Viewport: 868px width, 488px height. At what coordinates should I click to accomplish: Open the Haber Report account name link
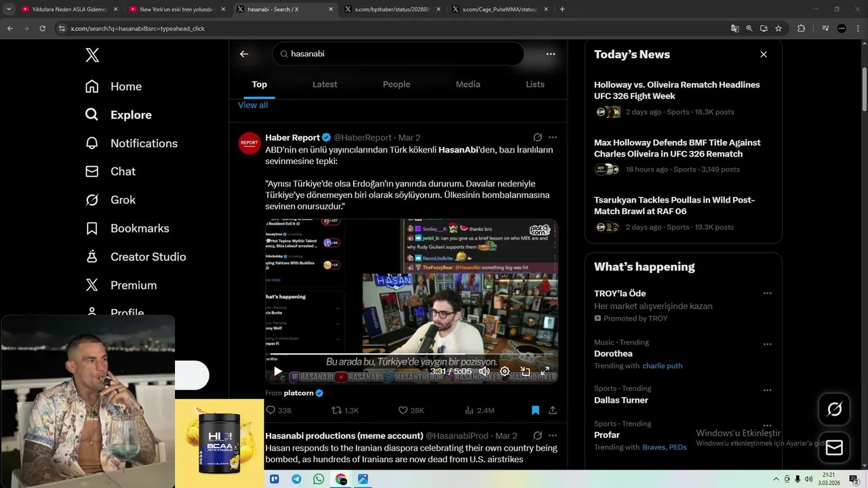click(x=292, y=138)
